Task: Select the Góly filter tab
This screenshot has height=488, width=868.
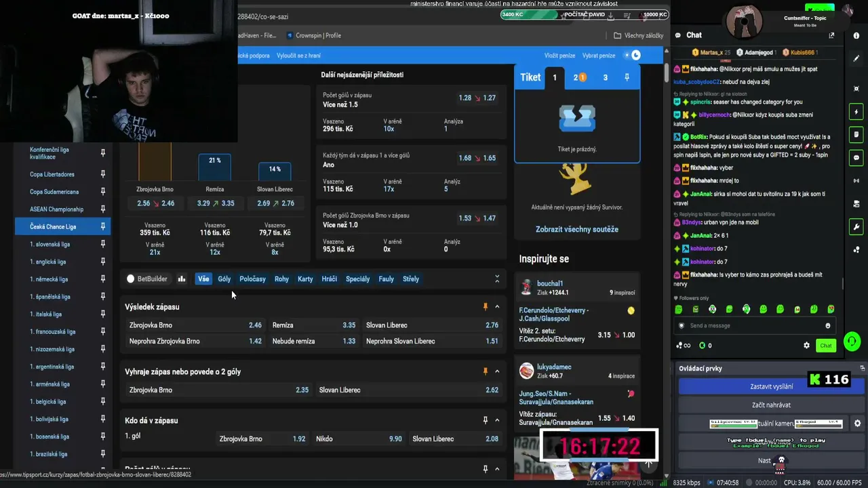Action: click(x=224, y=279)
